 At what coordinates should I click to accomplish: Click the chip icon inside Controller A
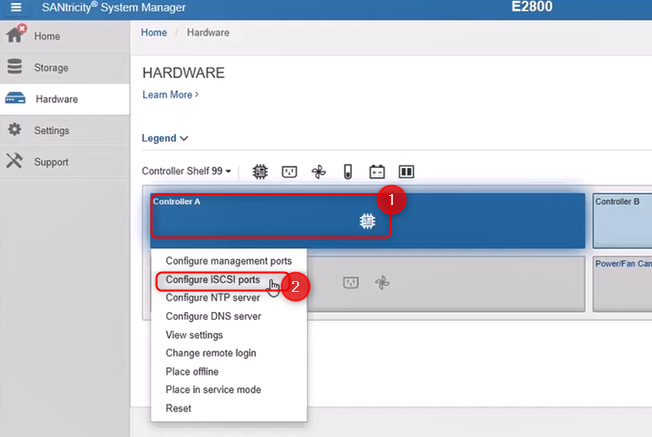[x=367, y=221]
